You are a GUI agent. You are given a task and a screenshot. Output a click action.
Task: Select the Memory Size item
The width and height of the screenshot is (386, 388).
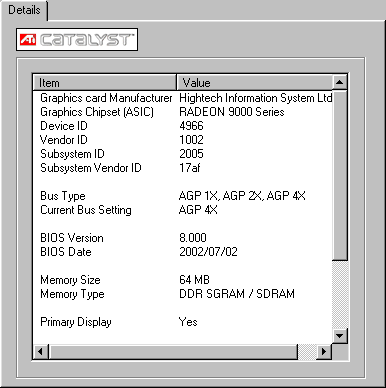70,280
